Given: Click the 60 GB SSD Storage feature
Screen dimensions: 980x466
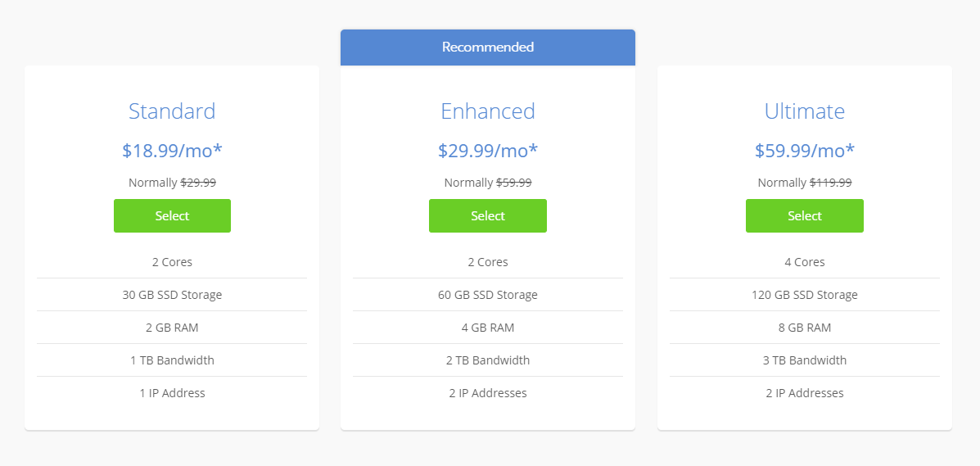Looking at the screenshot, I should tap(487, 295).
